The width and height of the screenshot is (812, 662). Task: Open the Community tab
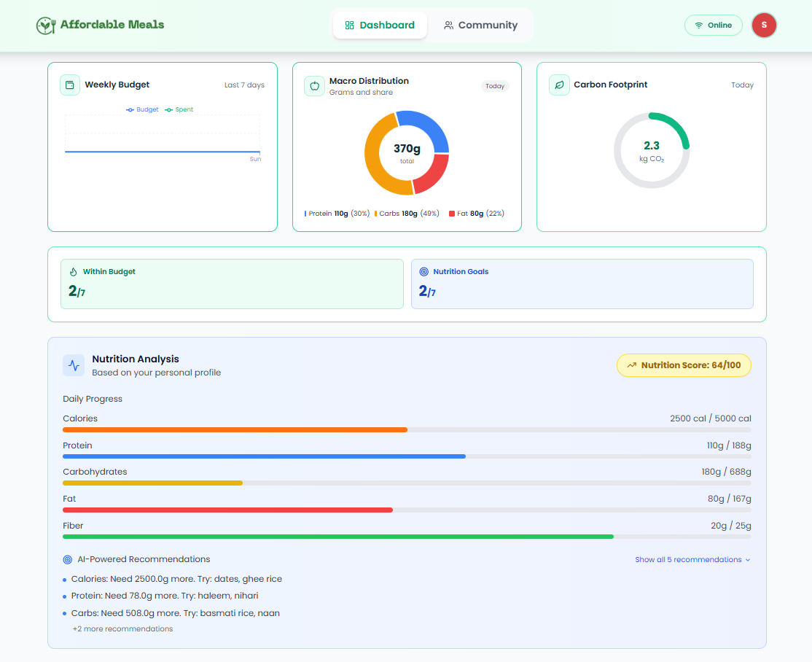pos(480,25)
